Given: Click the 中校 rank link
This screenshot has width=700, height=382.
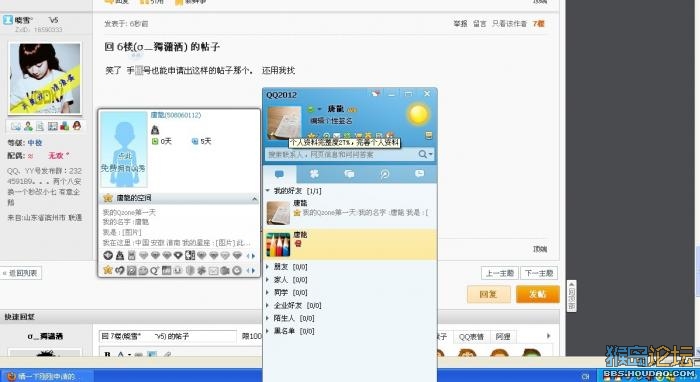Looking at the screenshot, I should [35, 143].
